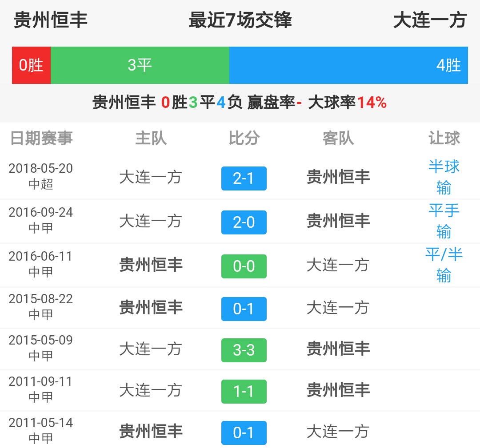Click the green 3-3 score badge
Image resolution: width=480 pixels, height=448 pixels.
pyautogui.click(x=244, y=350)
